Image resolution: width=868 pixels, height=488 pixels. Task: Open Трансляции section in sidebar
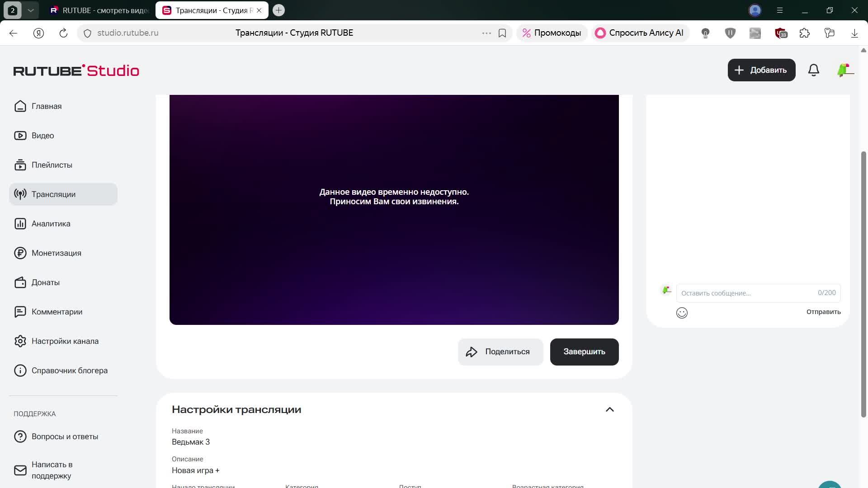tap(53, 194)
